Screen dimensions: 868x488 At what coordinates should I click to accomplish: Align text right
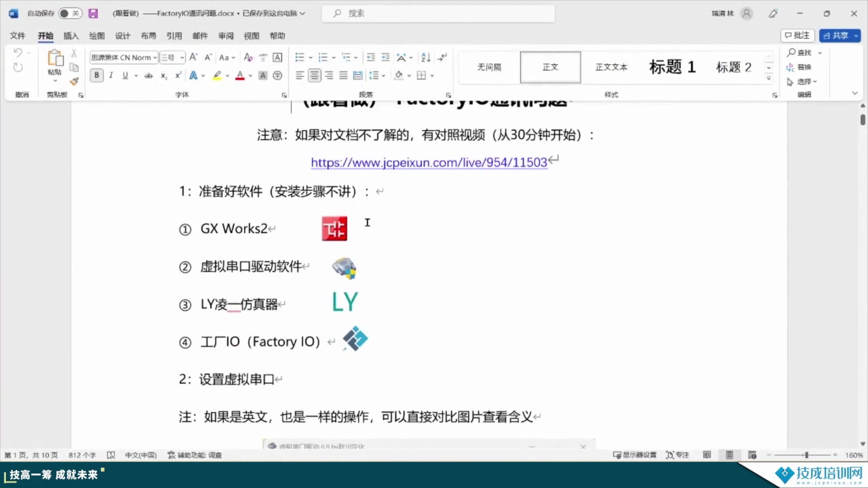click(329, 75)
